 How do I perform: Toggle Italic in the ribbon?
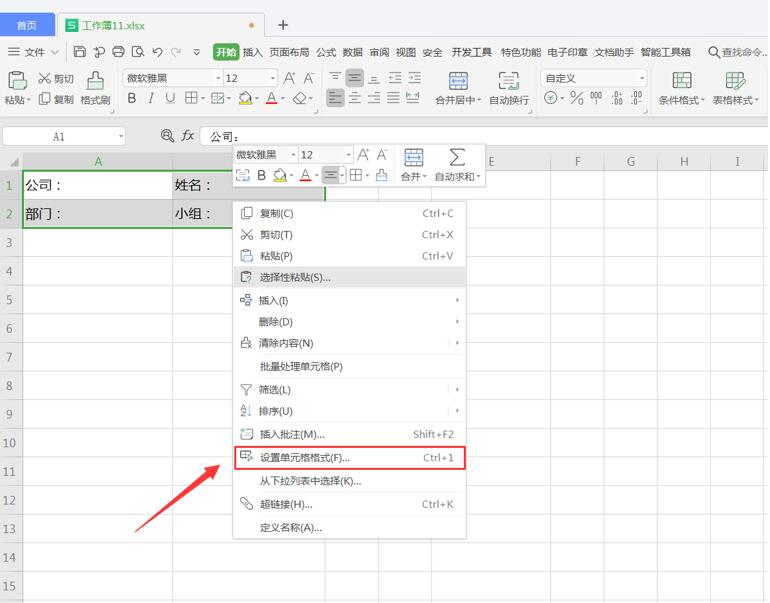pyautogui.click(x=151, y=98)
